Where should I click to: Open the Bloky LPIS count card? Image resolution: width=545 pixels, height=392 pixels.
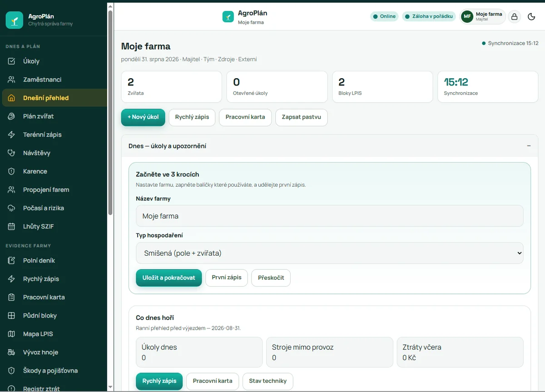[x=382, y=87]
